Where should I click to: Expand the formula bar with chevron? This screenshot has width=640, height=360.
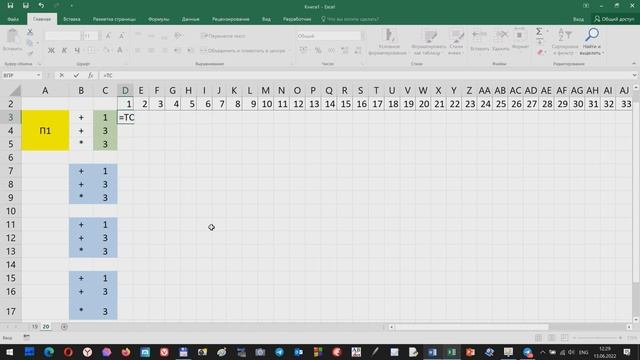634,75
